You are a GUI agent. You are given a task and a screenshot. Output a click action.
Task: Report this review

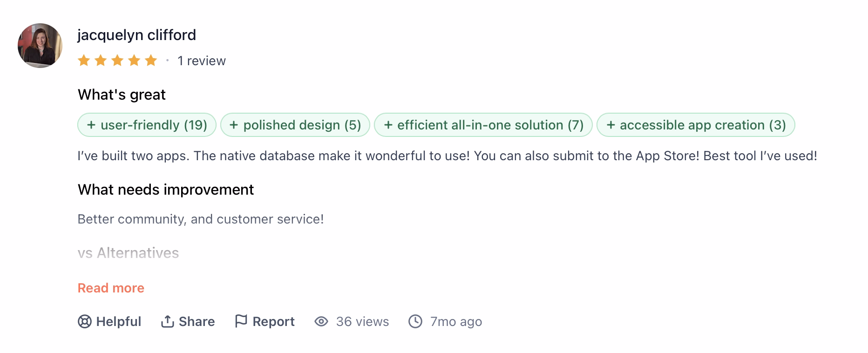pyautogui.click(x=264, y=322)
